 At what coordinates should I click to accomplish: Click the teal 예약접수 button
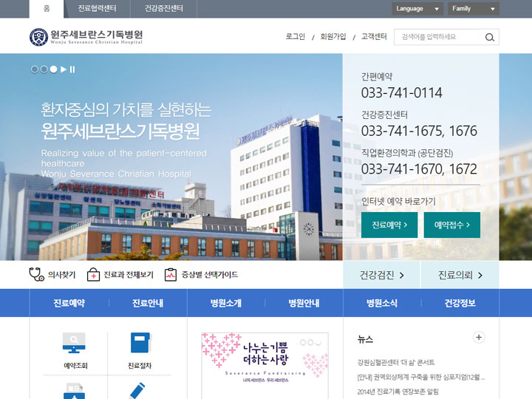pyautogui.click(x=452, y=225)
